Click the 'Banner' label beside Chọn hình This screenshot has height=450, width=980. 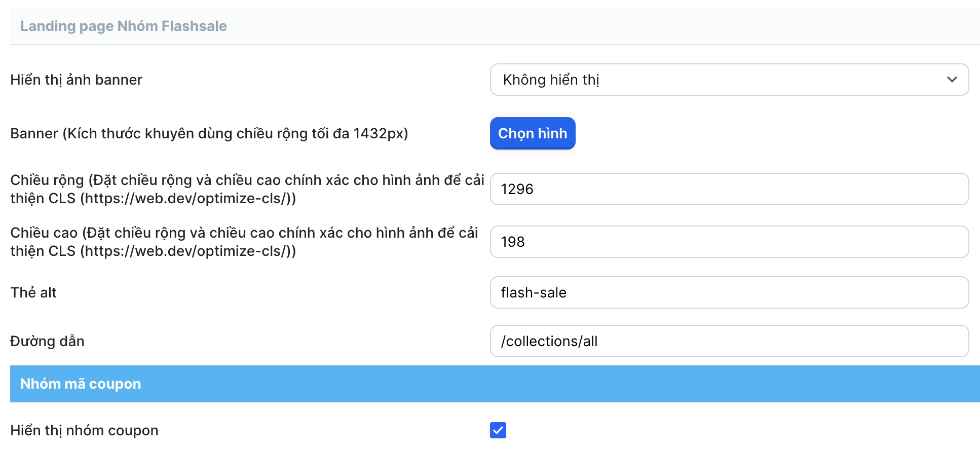(x=34, y=133)
